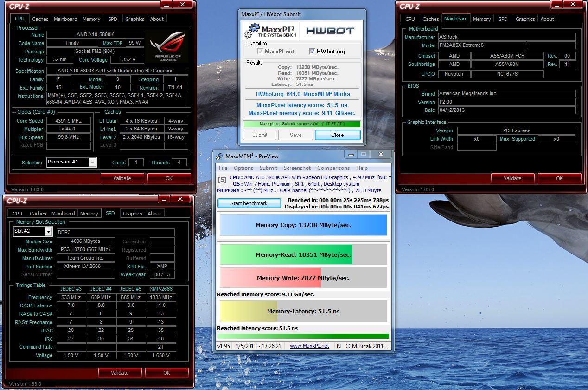Open the Slot #2 memory slot dropdown
This screenshot has height=390, width=588.
[x=48, y=231]
